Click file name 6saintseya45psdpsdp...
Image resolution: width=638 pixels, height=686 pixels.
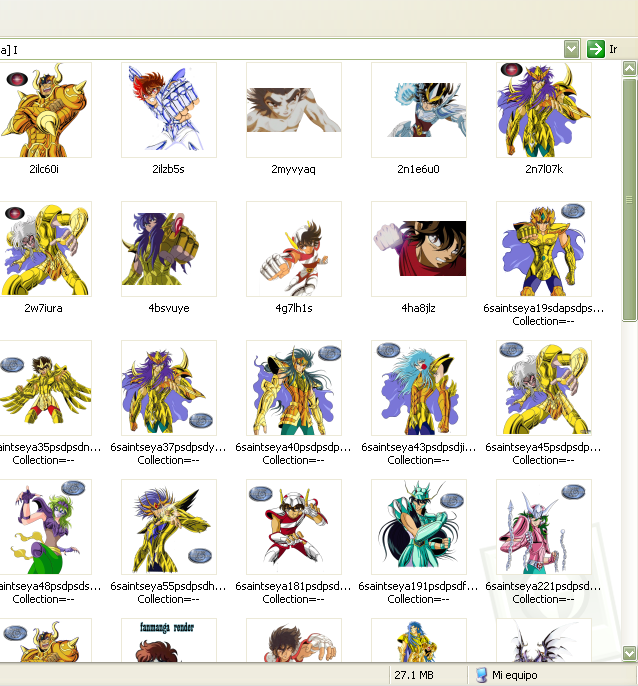pyautogui.click(x=543, y=448)
